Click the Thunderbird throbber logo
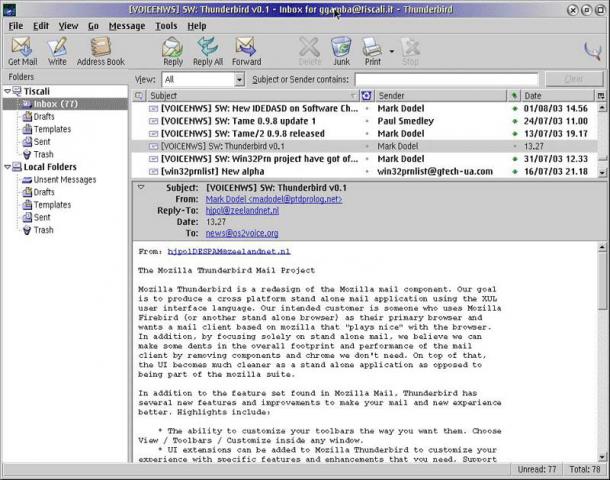The height and width of the screenshot is (480, 610). pos(593,51)
